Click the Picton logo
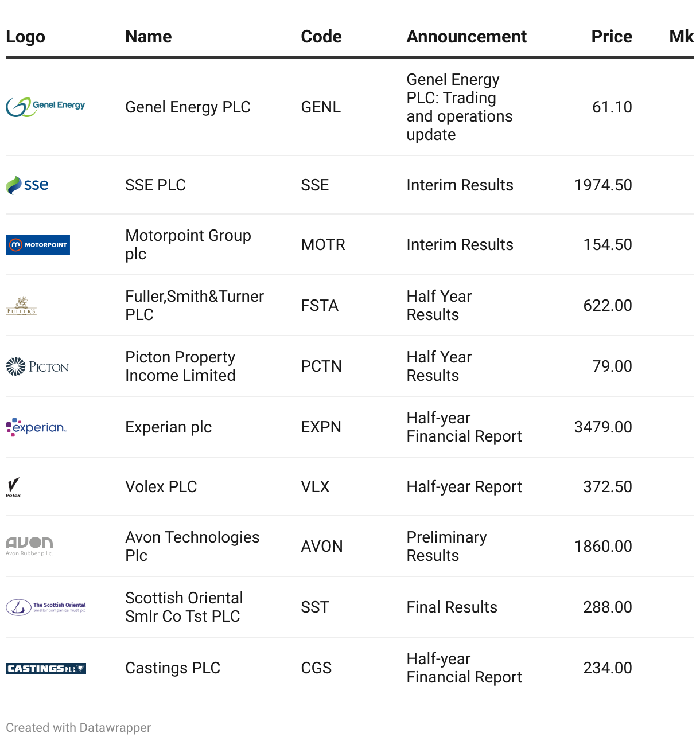The width and height of the screenshot is (700, 741). [37, 366]
